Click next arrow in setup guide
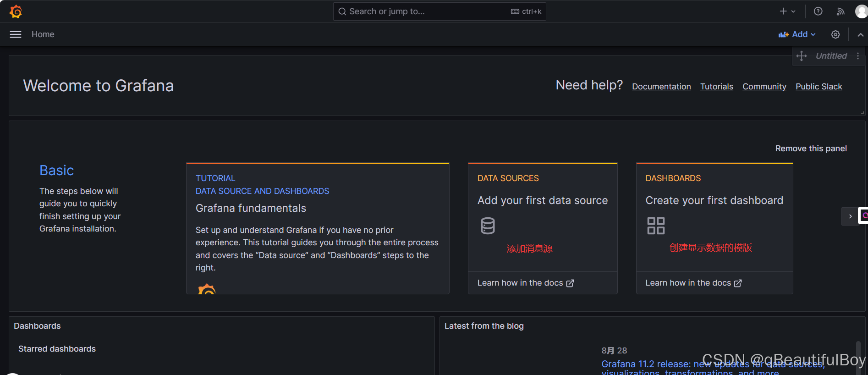 pos(850,216)
